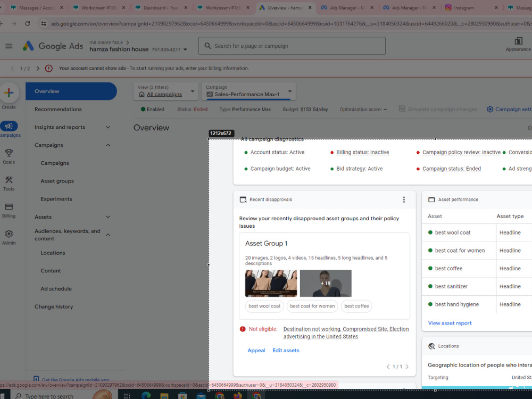Expand md omore faruk account chevron
The height and width of the screenshot is (399, 532).
128,43
